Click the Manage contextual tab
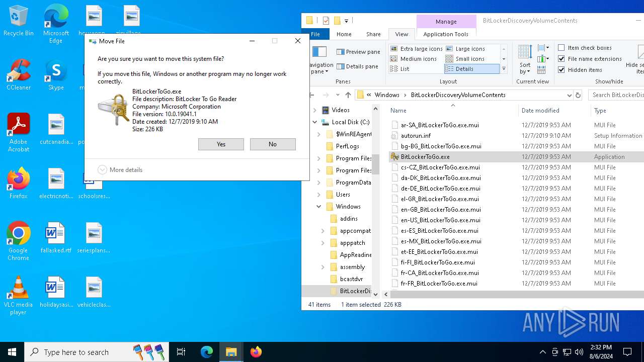 pos(446,22)
